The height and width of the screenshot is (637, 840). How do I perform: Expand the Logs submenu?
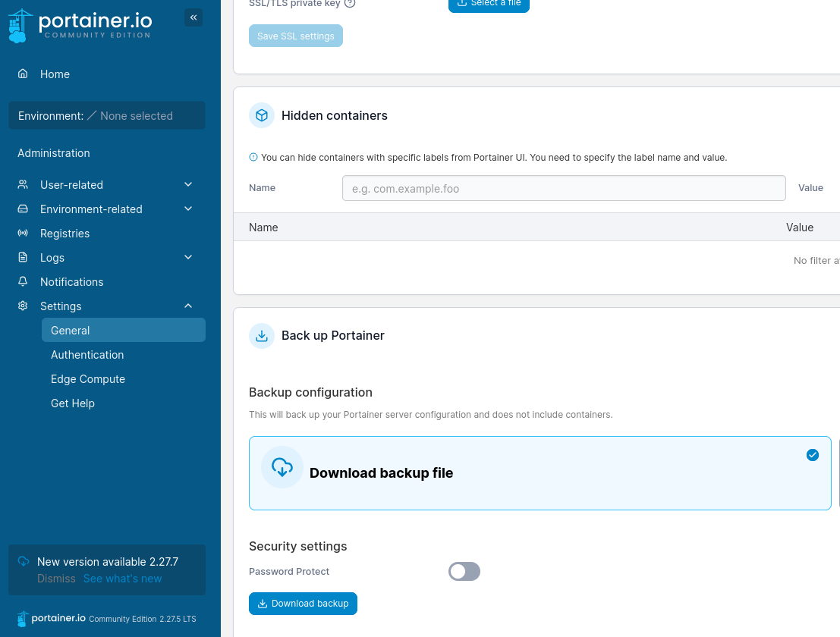(x=188, y=258)
